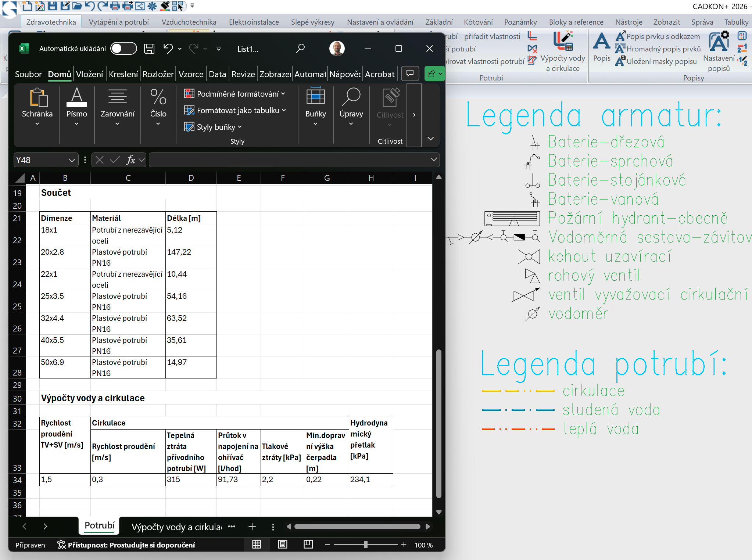The height and width of the screenshot is (560, 752).
Task: Click the Excel save icon in title bar
Action: tap(149, 49)
